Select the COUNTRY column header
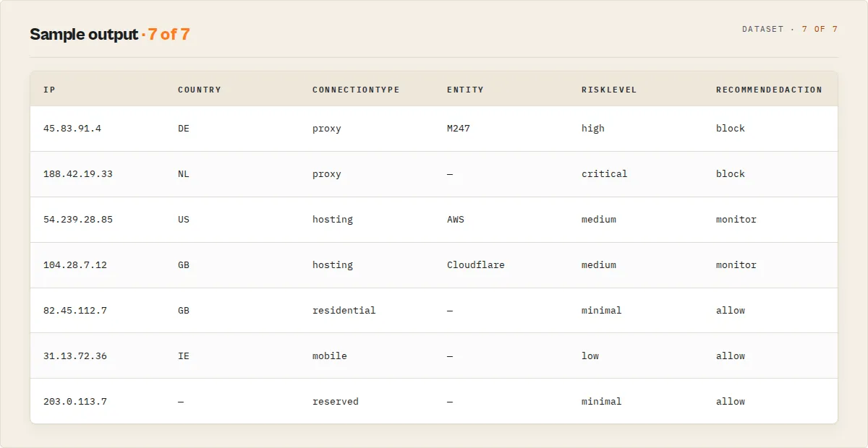 200,90
